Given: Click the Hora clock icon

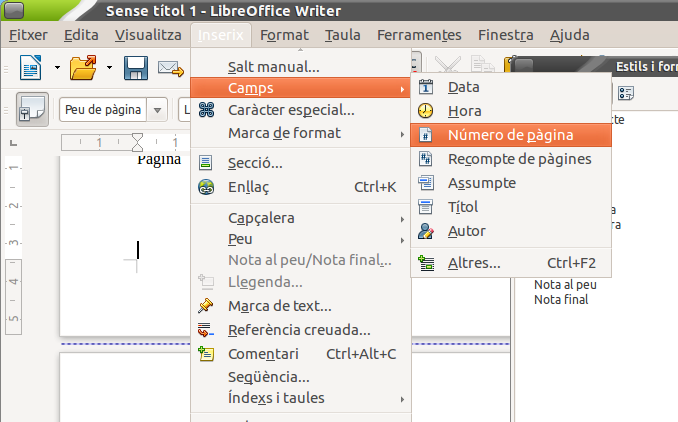Looking at the screenshot, I should click(425, 111).
